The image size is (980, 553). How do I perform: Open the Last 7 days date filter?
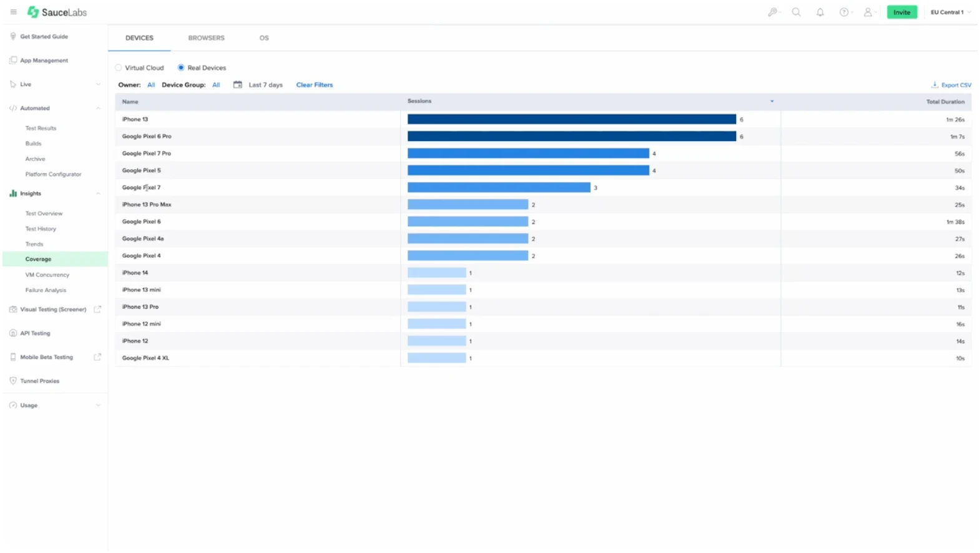[265, 85]
